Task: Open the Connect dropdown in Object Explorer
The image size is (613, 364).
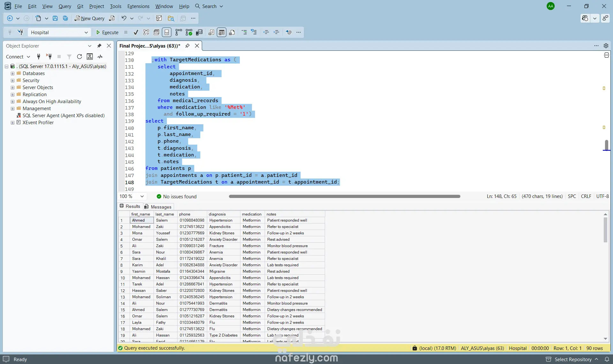Action: pyautogui.click(x=18, y=57)
